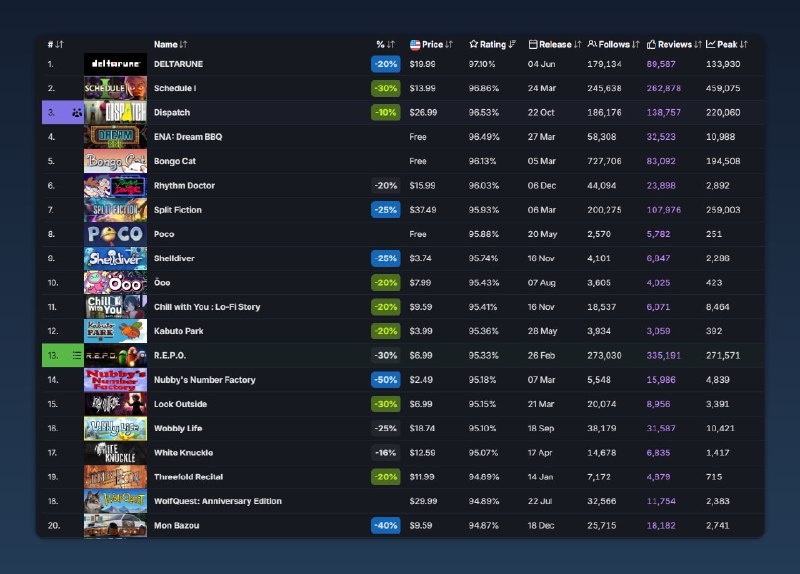Open the Bongo Cat name link
Viewport: 800px width, 574px height.
[x=175, y=161]
